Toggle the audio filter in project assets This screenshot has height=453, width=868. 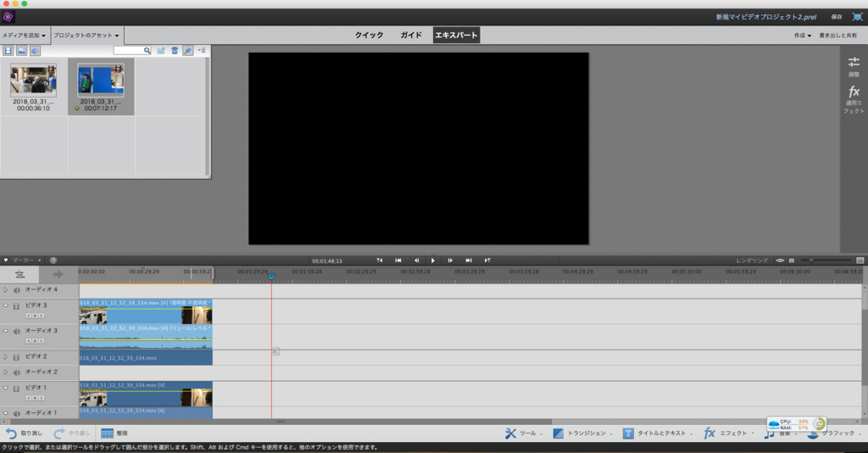[x=35, y=50]
